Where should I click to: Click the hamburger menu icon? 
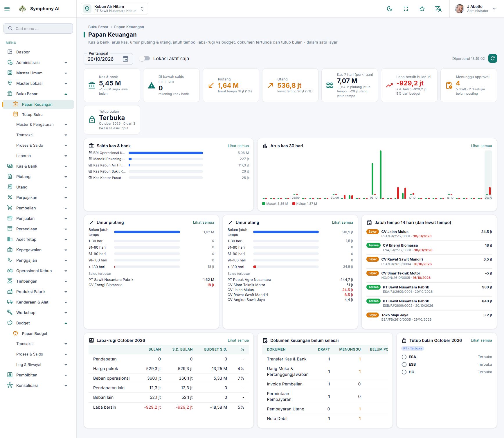(7, 9)
